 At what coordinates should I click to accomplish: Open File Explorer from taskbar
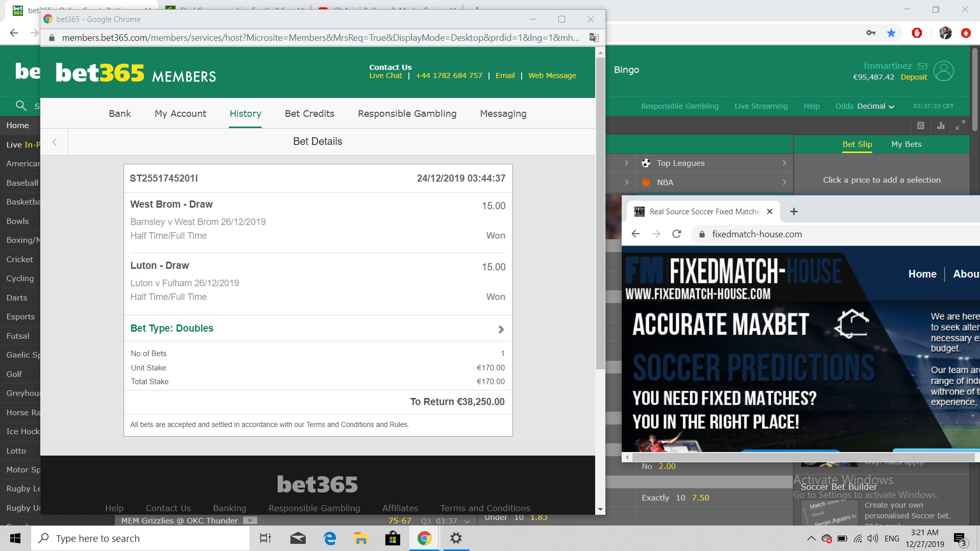point(361,538)
